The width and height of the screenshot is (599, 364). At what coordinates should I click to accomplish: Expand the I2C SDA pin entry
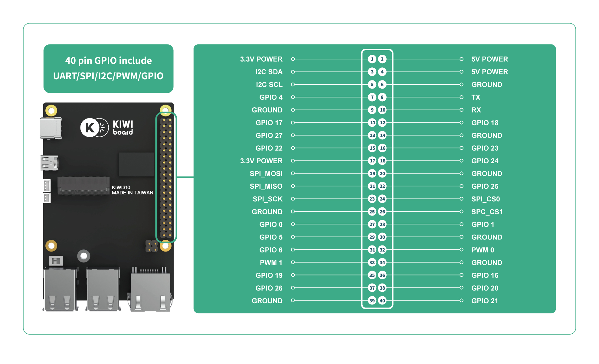point(269,72)
